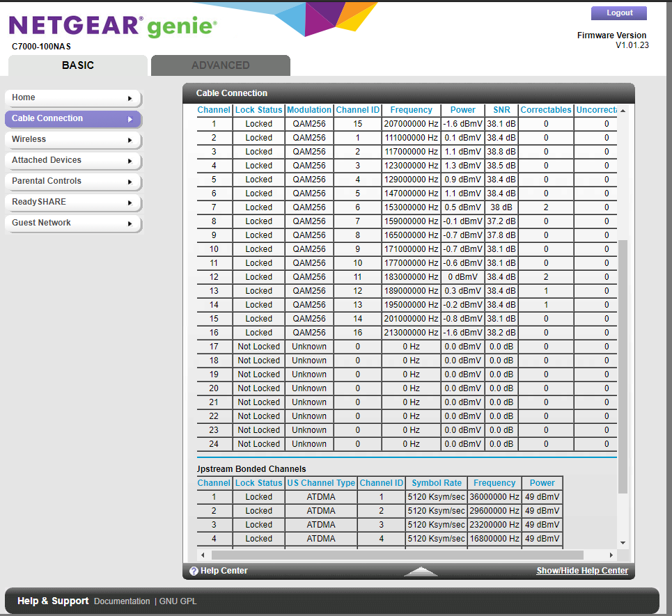Open the Cable Connection menu item

click(x=47, y=118)
